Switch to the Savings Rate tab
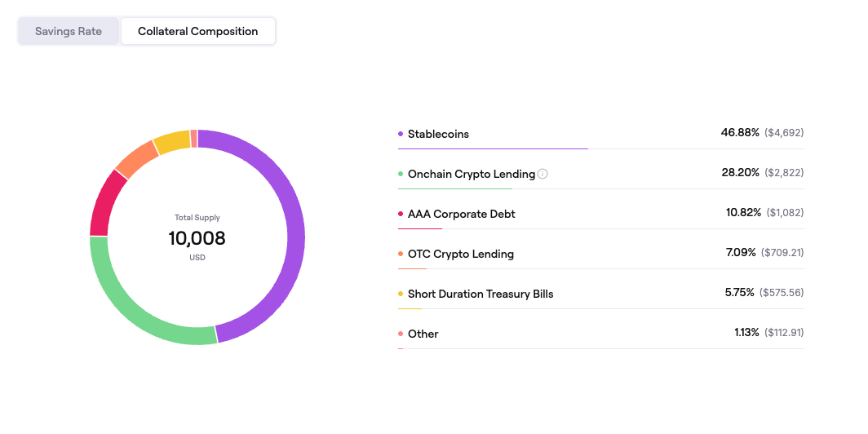868x434 pixels. click(x=69, y=32)
